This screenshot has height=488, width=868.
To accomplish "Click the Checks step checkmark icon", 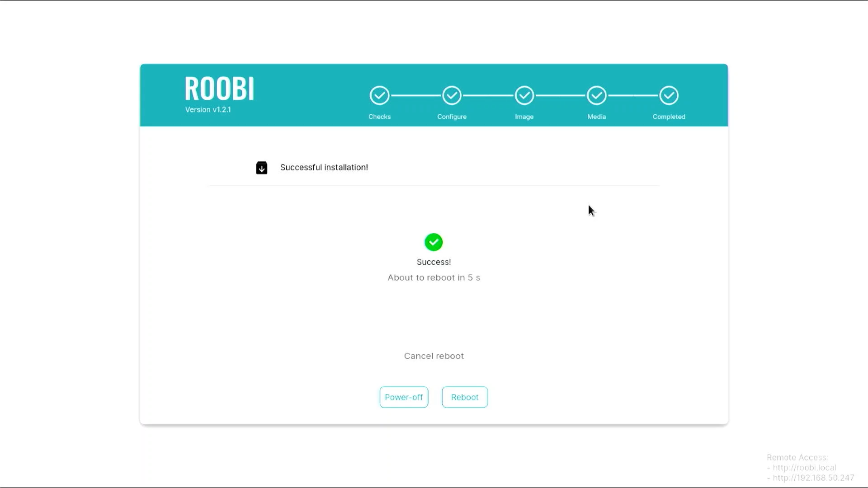I will tap(379, 95).
